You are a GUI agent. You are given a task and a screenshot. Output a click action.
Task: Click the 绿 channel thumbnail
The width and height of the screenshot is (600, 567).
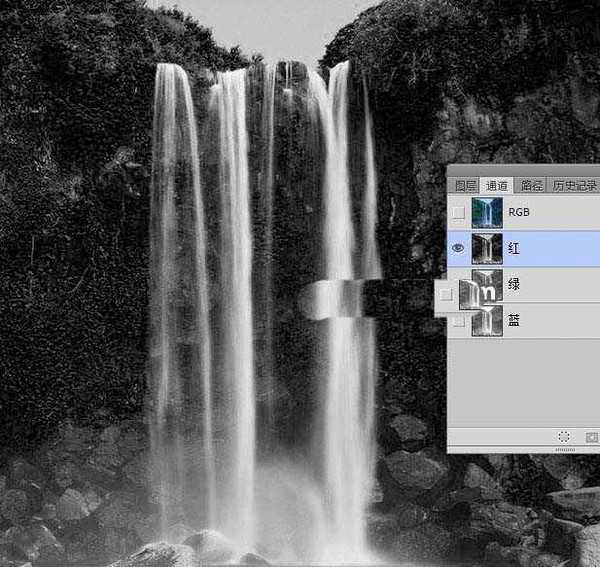[487, 285]
